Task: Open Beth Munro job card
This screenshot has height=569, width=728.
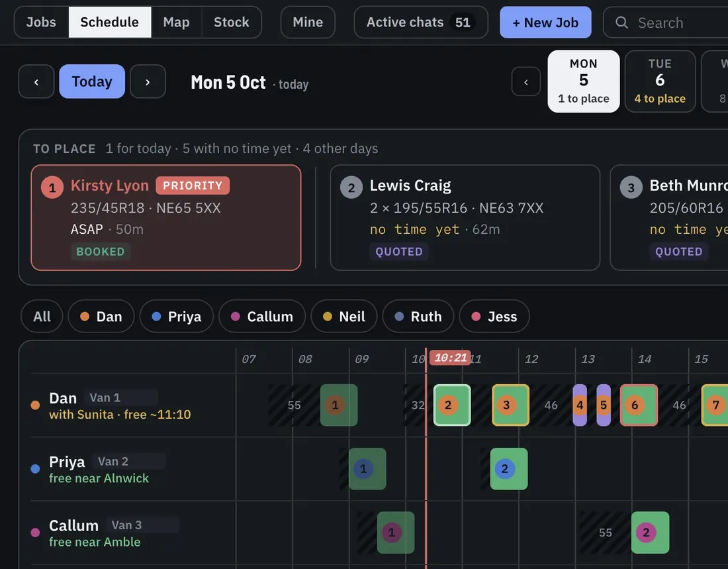Action: [x=669, y=217]
